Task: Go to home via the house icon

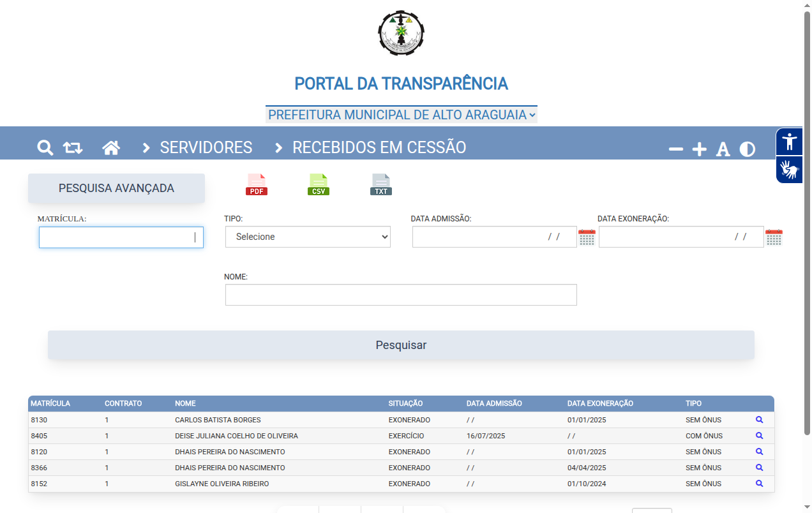Action: 111,148
